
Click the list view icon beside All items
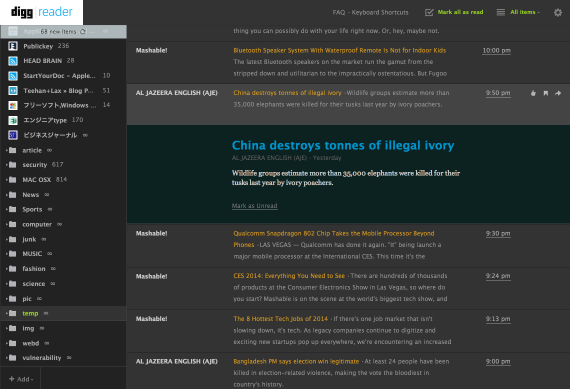[501, 12]
